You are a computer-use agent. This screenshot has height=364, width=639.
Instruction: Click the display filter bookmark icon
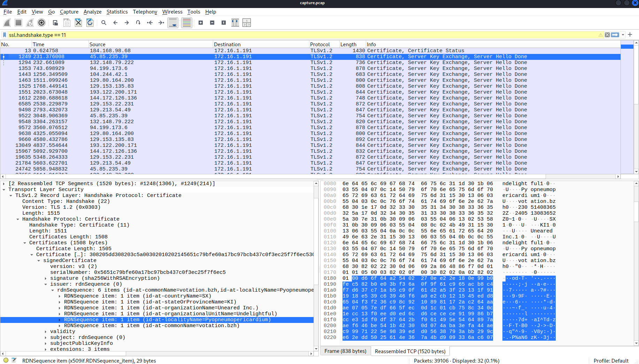click(5, 35)
